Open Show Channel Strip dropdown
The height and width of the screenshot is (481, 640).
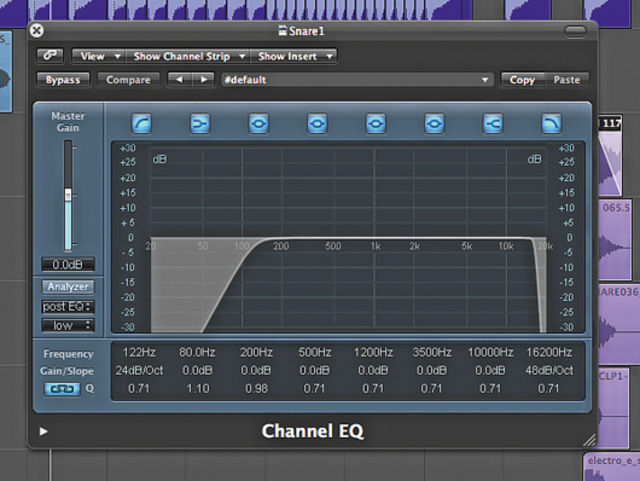coord(188,56)
